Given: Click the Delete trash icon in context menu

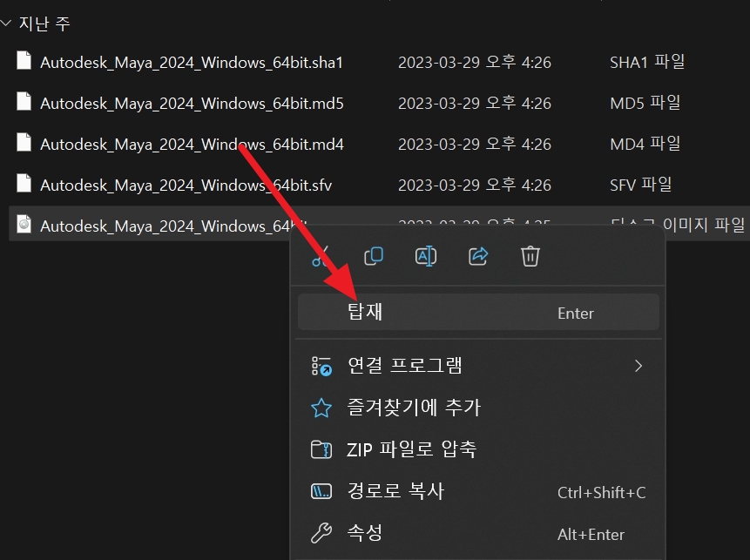Looking at the screenshot, I should (530, 256).
